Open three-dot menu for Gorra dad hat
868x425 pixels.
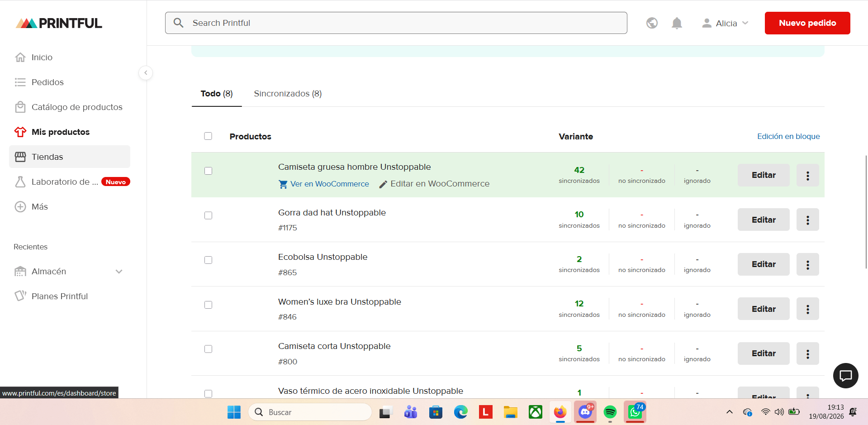coord(807,220)
